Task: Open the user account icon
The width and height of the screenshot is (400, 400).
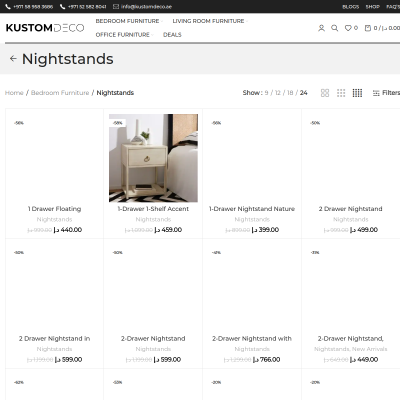Action: 321,28
